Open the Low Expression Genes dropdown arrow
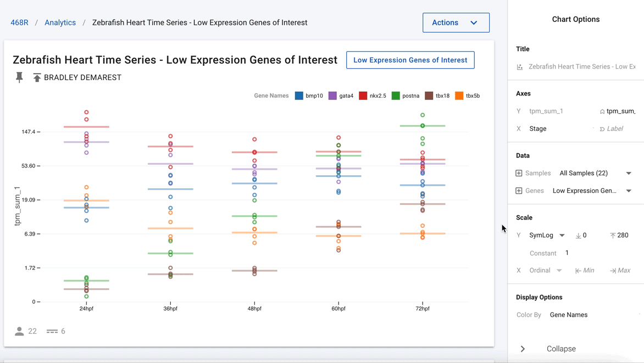This screenshot has height=363, width=644. coord(629,191)
